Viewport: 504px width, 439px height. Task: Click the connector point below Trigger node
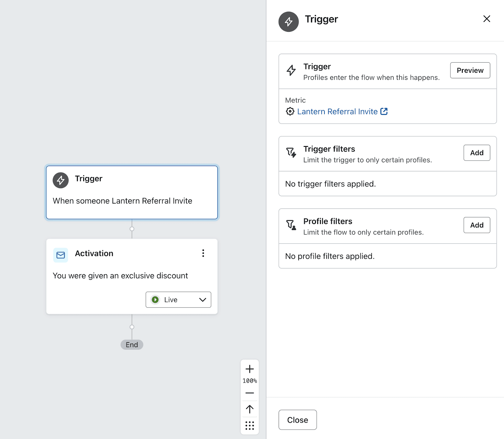pyautogui.click(x=132, y=229)
